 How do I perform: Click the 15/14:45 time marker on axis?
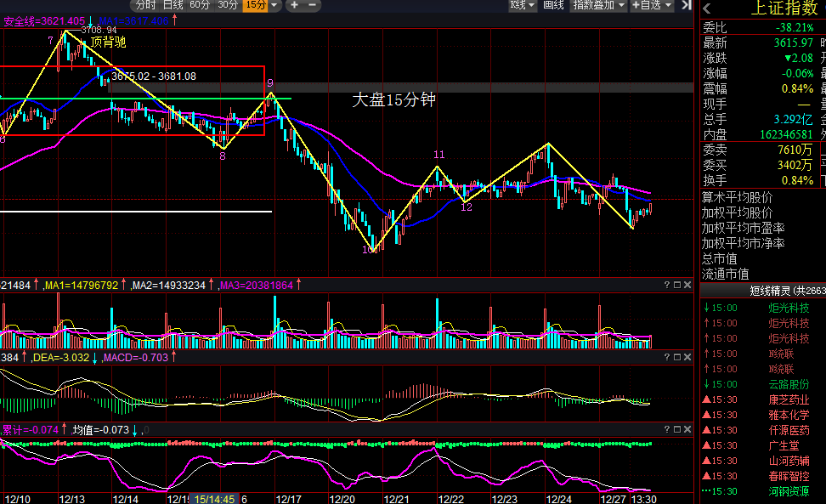(x=214, y=499)
